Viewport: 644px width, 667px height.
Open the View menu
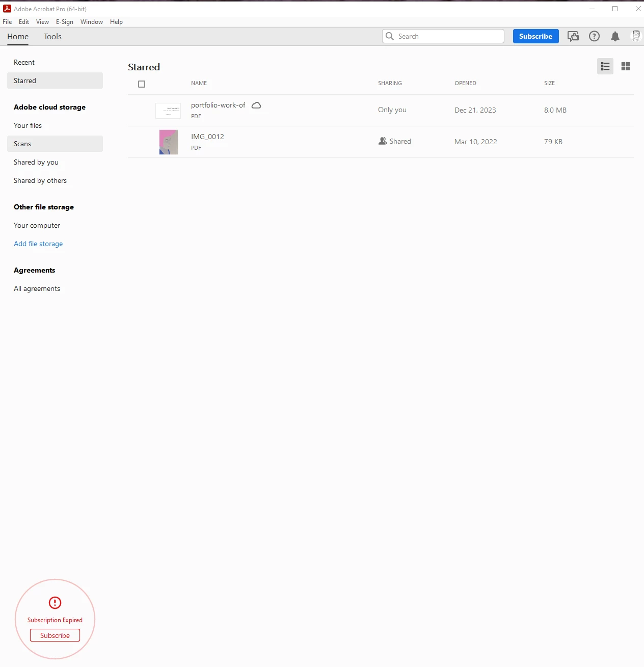tap(42, 22)
